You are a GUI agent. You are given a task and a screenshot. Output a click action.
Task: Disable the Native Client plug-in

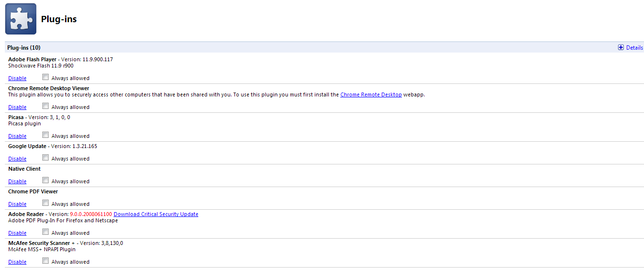(x=17, y=181)
